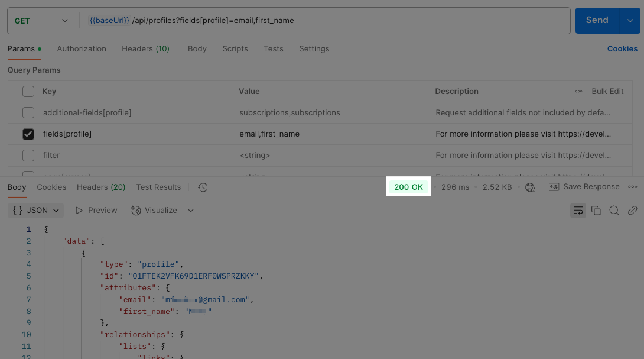Copy the response body using the copy icon
644x359 pixels.
(x=596, y=210)
